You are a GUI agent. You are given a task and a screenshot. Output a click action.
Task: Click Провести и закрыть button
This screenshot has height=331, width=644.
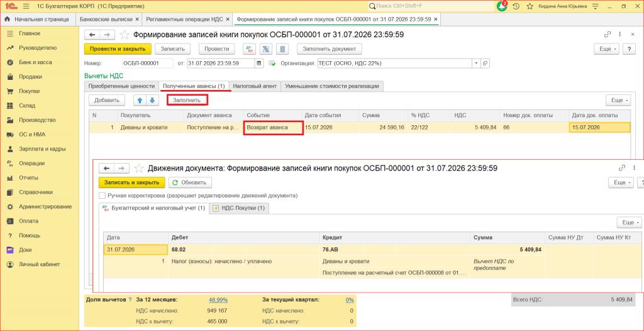click(x=118, y=49)
